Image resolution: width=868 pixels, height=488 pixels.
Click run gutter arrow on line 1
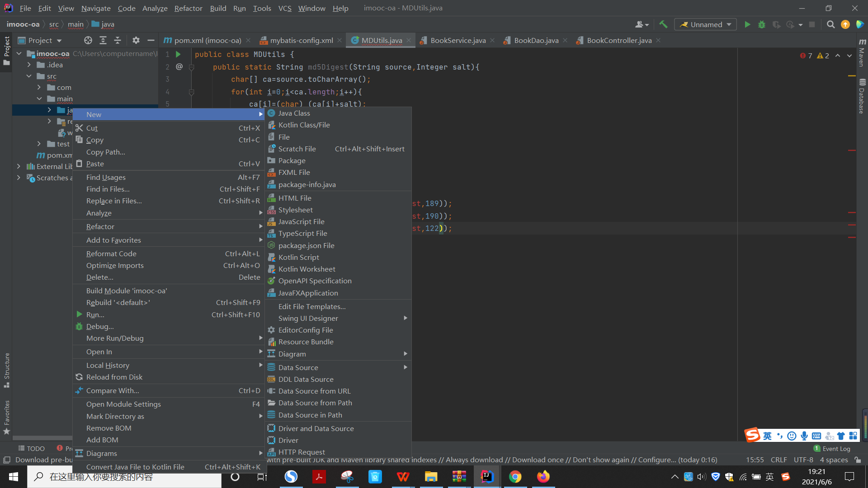click(178, 54)
